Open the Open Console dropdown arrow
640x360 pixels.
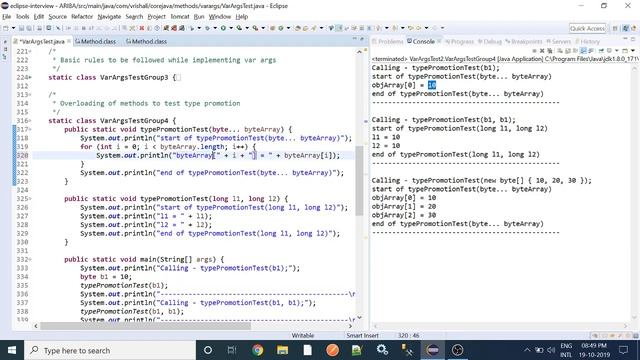pos(633,51)
